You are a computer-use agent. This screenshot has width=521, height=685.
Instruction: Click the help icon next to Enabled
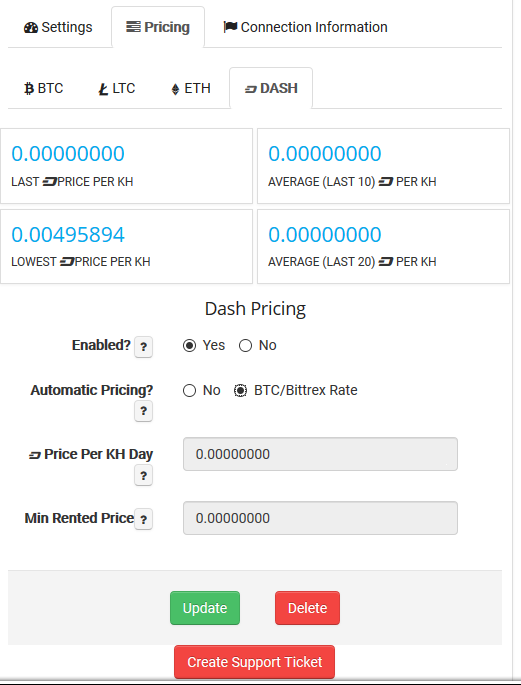point(143,347)
